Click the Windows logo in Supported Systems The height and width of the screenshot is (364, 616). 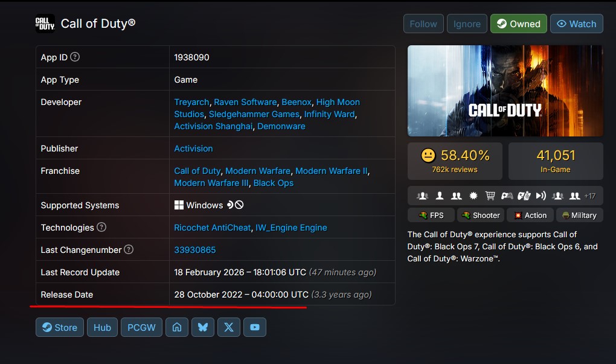179,205
